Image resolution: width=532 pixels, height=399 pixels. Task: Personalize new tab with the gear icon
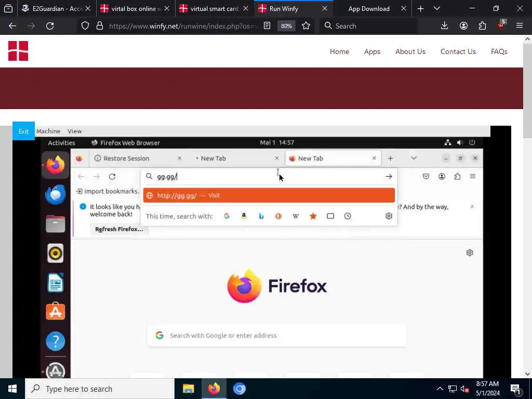pyautogui.click(x=470, y=253)
